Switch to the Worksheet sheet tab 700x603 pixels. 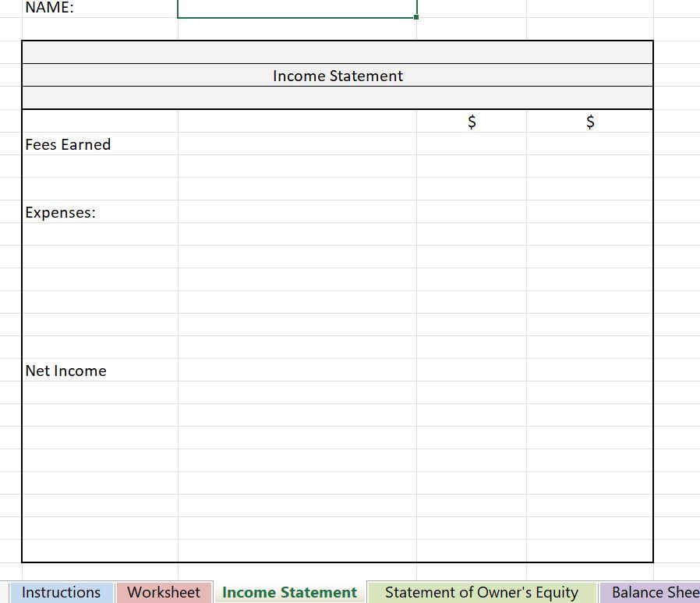point(164,592)
